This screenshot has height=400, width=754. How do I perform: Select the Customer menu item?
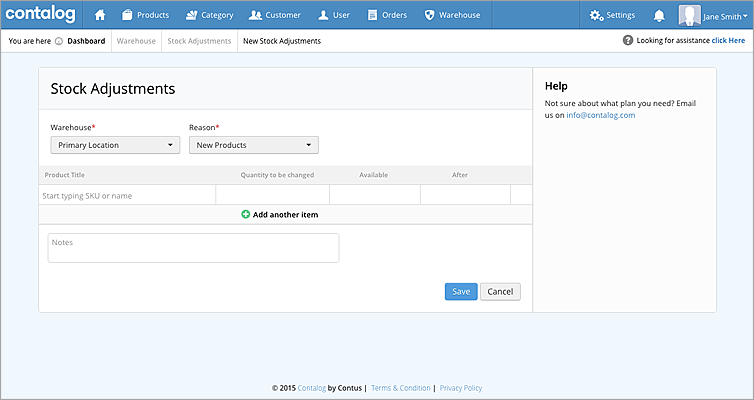275,15
